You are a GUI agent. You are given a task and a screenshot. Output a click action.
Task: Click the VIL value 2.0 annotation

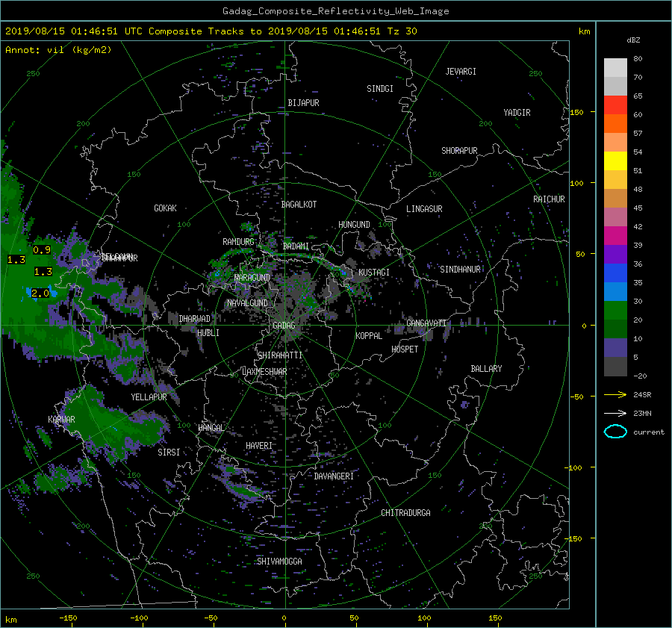point(40,293)
